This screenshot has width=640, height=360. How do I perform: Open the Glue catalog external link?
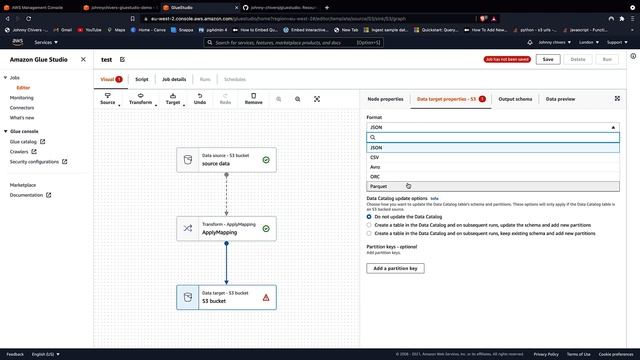(27, 142)
